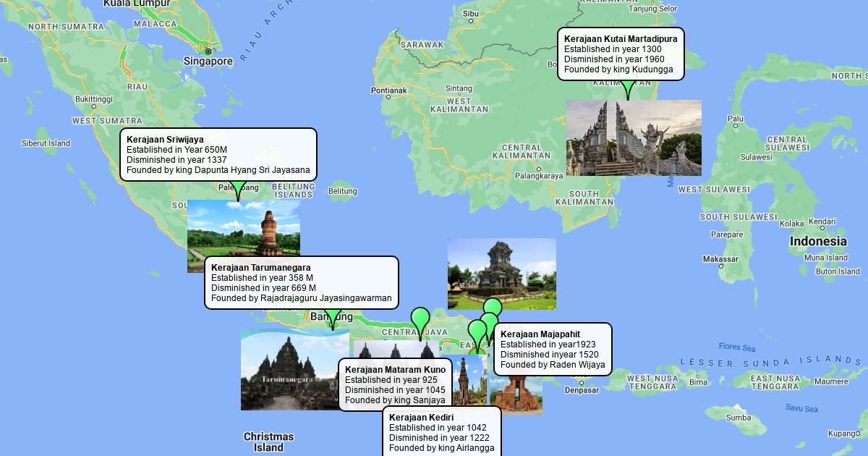This screenshot has width=868, height=456.
Task: Click the Pontianak city dot marker
Action: [388, 97]
